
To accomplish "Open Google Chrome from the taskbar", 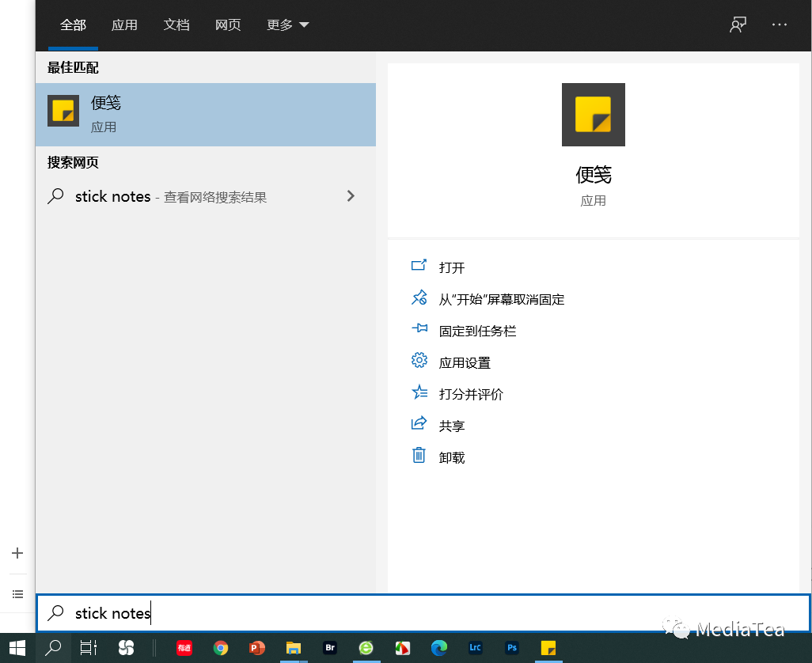I will coord(221,648).
